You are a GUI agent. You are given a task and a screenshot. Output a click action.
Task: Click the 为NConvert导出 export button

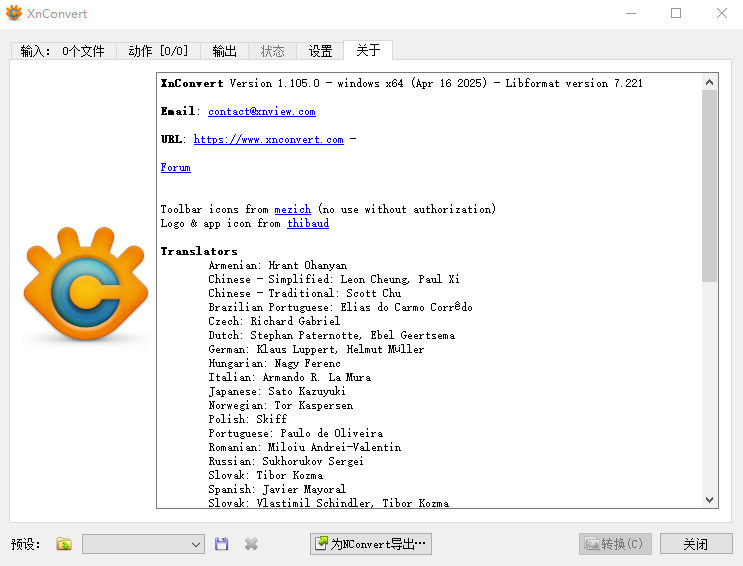point(371,544)
